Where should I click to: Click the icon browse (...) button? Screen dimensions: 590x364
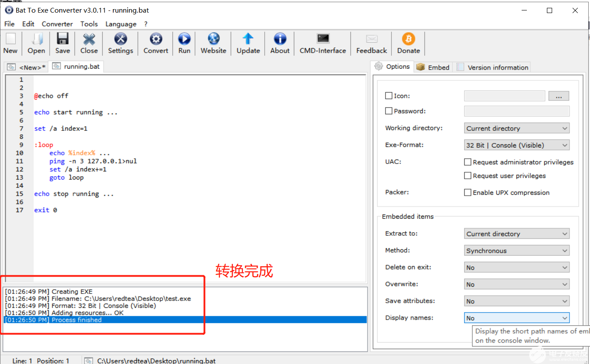pos(559,96)
